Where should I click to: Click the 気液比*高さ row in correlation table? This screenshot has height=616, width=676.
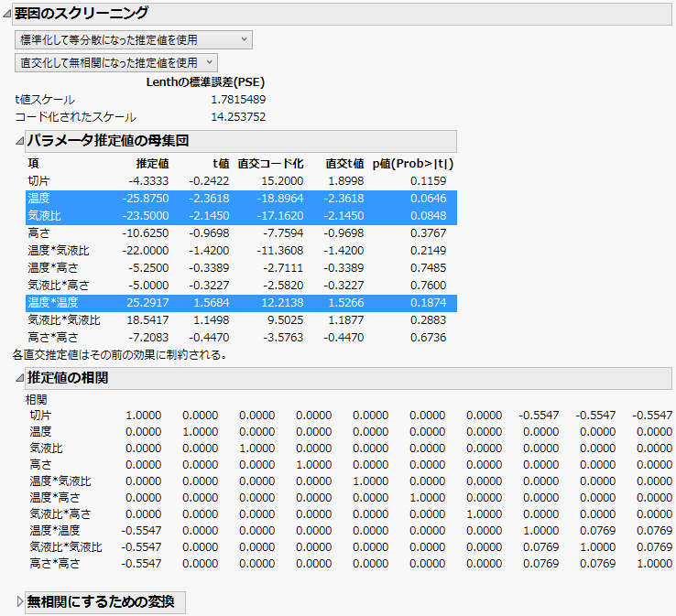tap(351, 514)
